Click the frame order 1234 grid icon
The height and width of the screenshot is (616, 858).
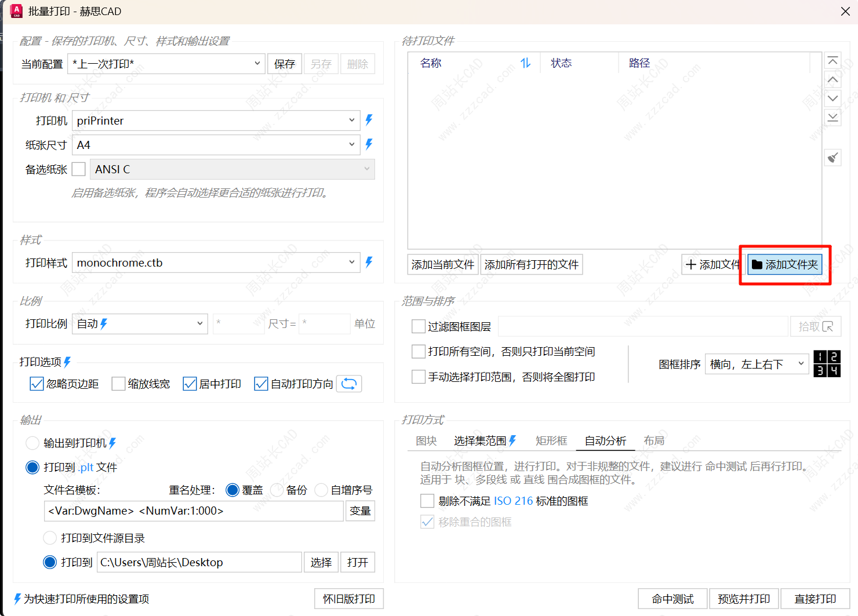point(827,364)
